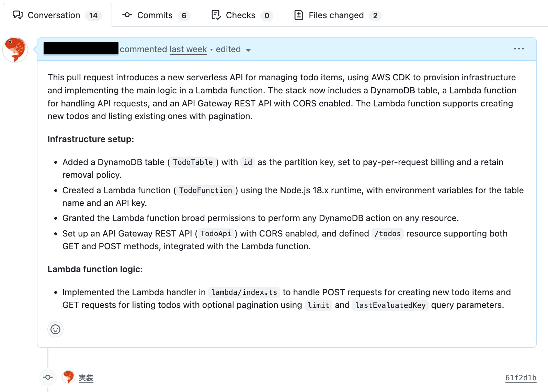
Task: Open the Files changed tab
Action: coord(336,15)
